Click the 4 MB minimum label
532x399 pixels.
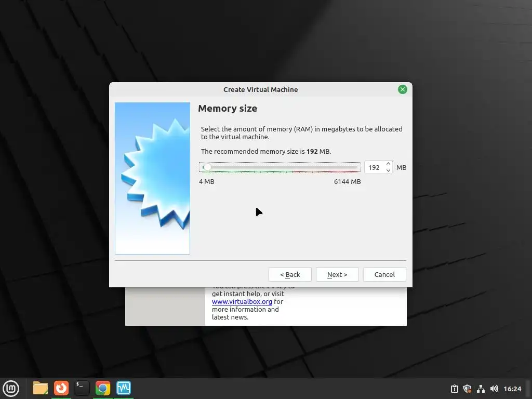[207, 181]
